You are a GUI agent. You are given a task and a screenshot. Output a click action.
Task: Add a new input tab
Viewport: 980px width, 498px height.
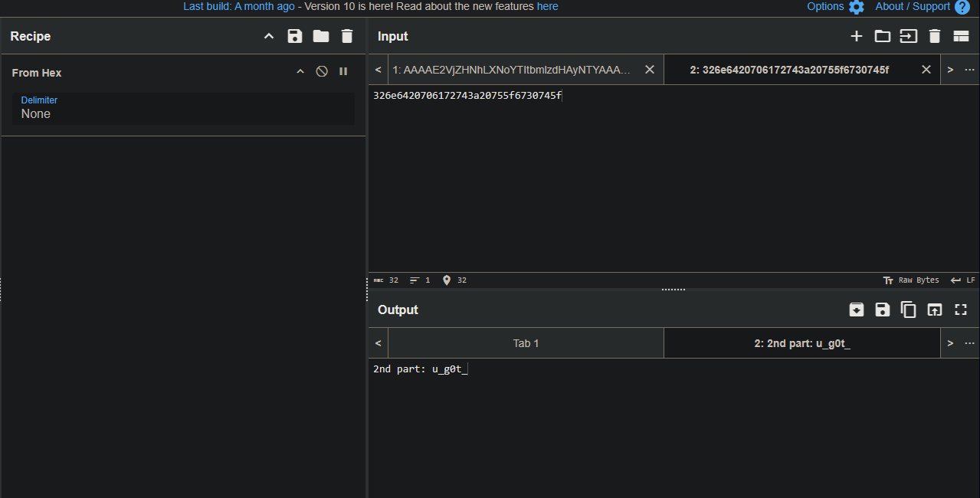(857, 36)
